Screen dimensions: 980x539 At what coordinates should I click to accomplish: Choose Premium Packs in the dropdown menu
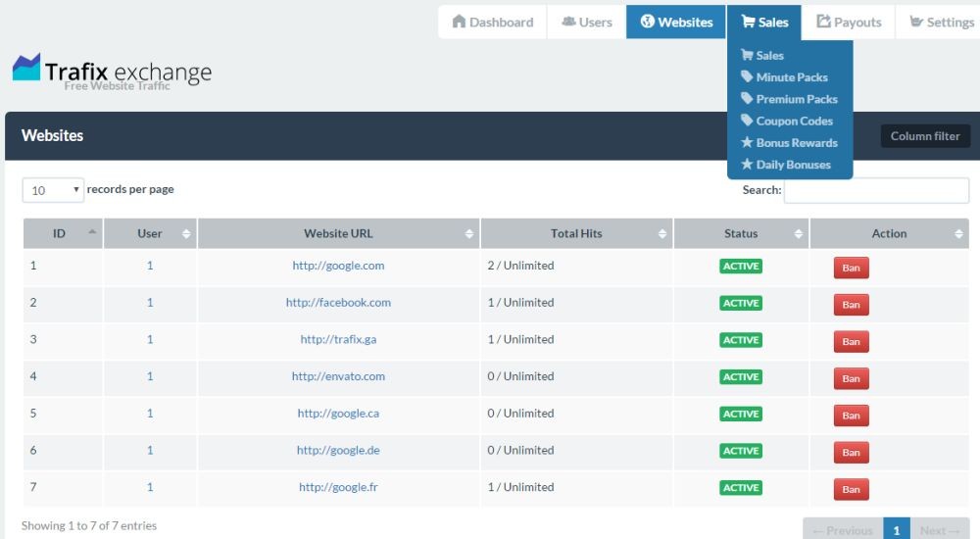[x=796, y=99]
